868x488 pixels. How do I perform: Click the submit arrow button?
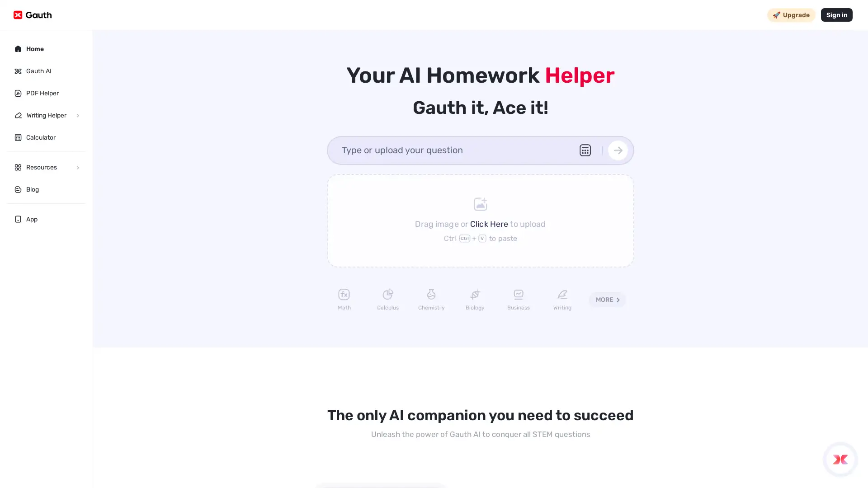tap(618, 150)
